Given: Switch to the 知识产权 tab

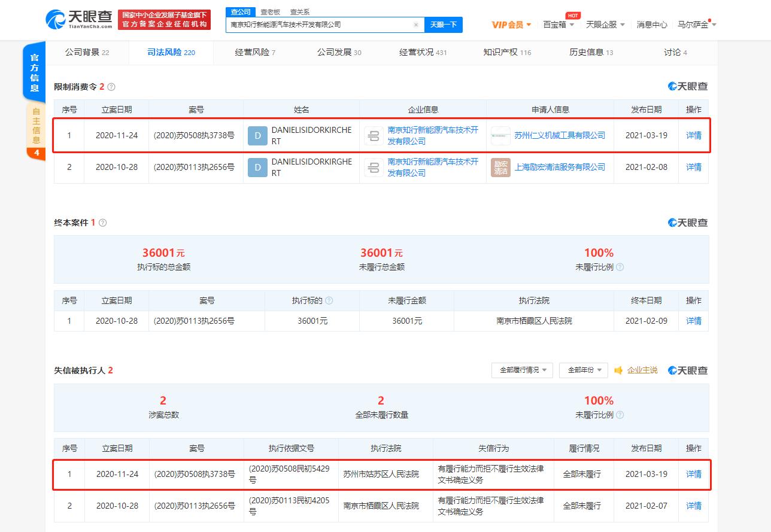Looking at the screenshot, I should [507, 52].
